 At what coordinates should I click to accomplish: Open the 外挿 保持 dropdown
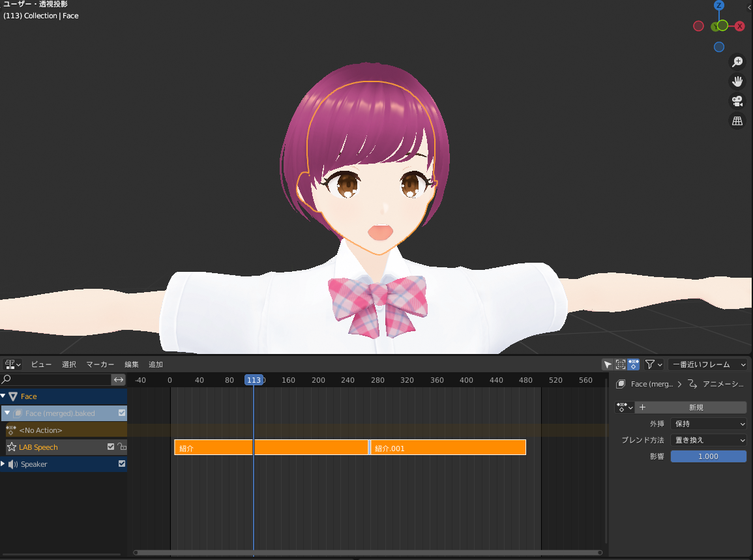[x=708, y=424]
